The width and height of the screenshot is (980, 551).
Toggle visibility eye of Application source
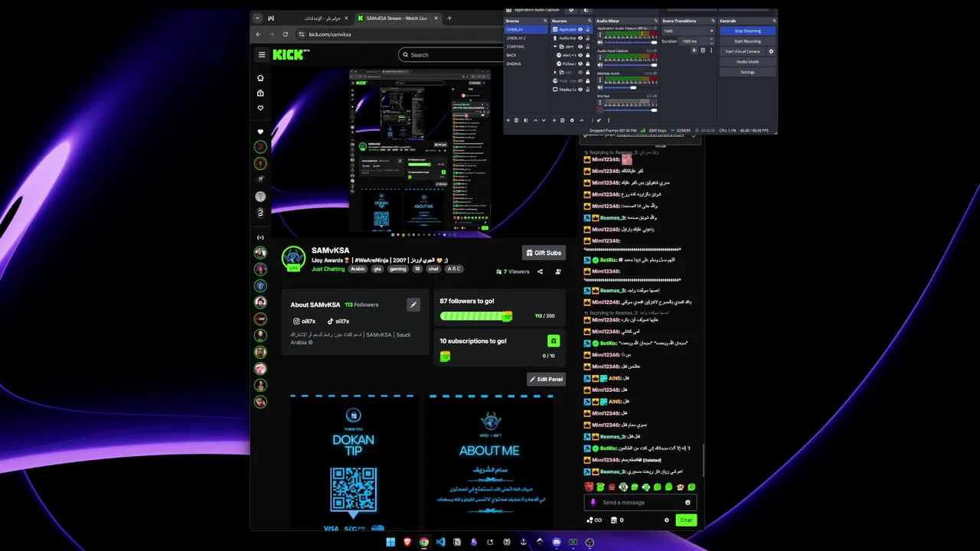pos(580,30)
